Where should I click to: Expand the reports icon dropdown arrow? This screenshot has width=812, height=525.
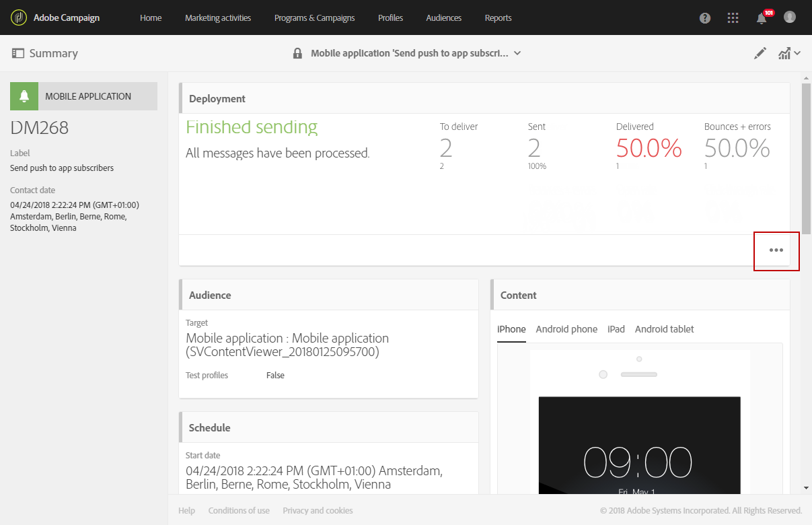(797, 53)
